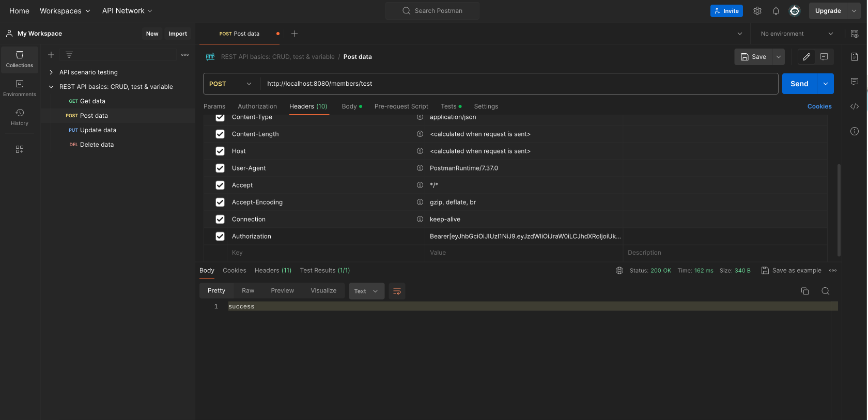Viewport: 868px width, 420px height.
Task: Open the Test Results response tab
Action: (325, 271)
